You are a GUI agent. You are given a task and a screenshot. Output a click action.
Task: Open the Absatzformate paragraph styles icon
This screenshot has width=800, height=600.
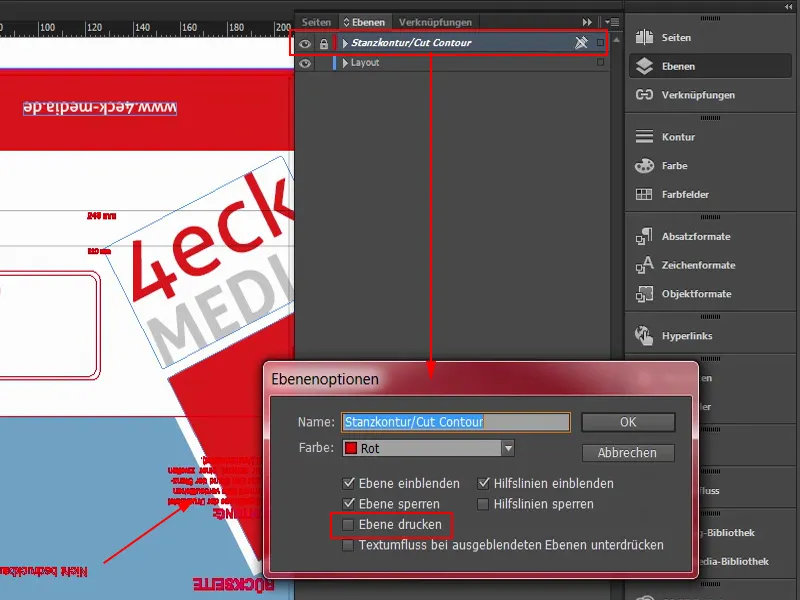[x=644, y=236]
